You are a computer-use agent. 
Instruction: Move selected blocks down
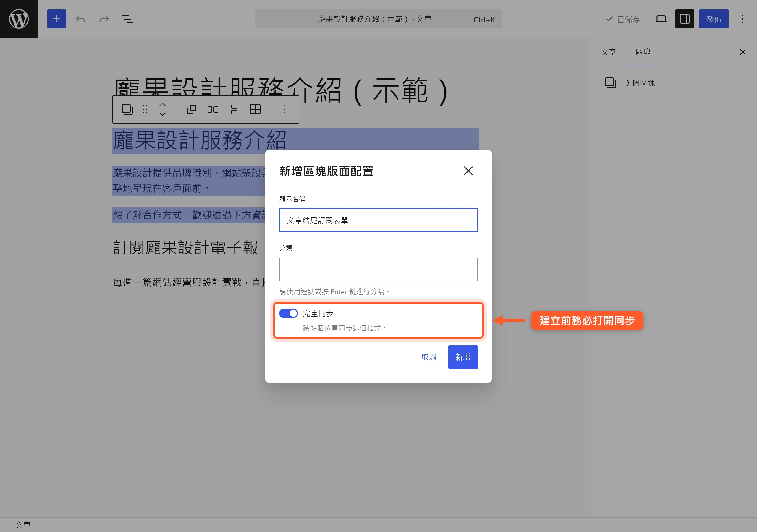coord(163,114)
